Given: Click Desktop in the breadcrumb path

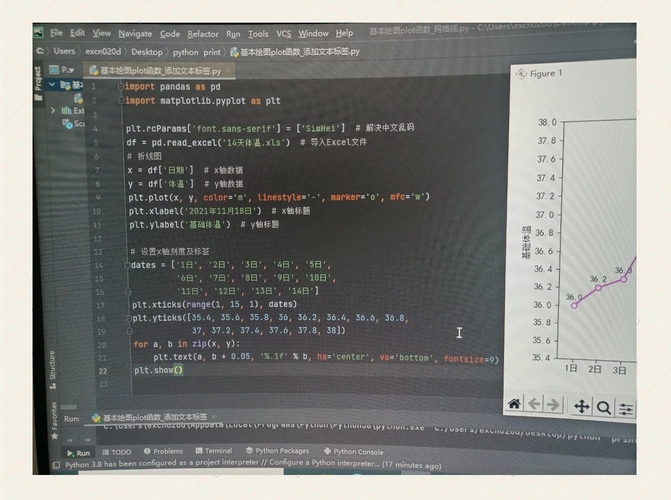Looking at the screenshot, I should (147, 52).
